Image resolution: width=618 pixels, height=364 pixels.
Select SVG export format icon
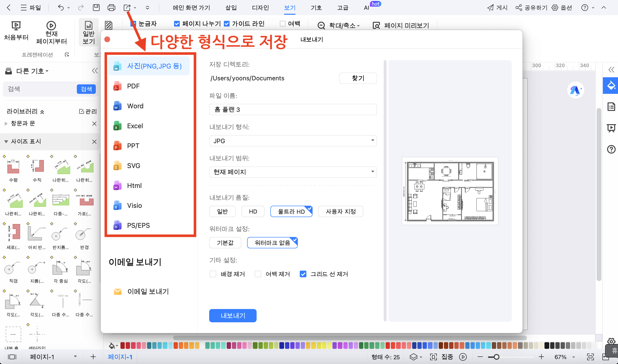click(117, 166)
